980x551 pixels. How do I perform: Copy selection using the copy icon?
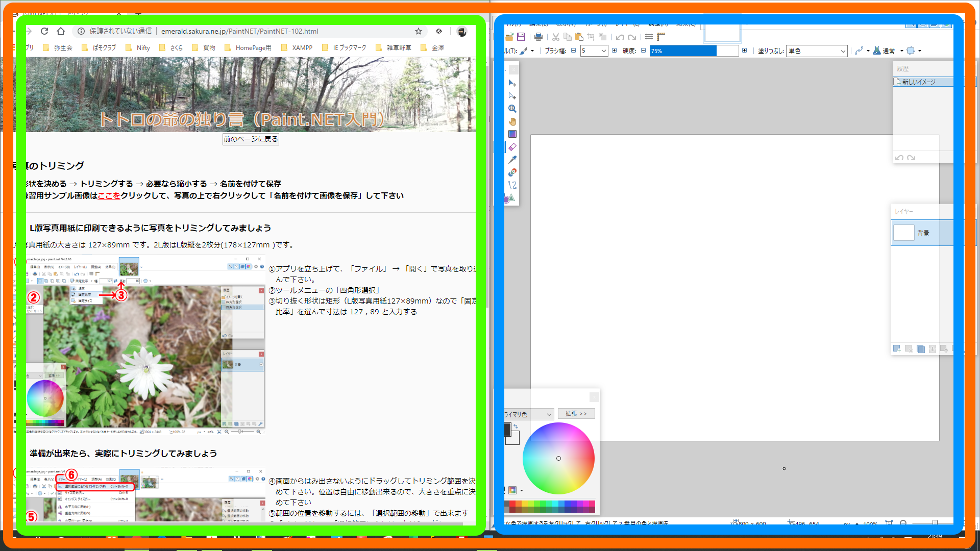point(568,37)
